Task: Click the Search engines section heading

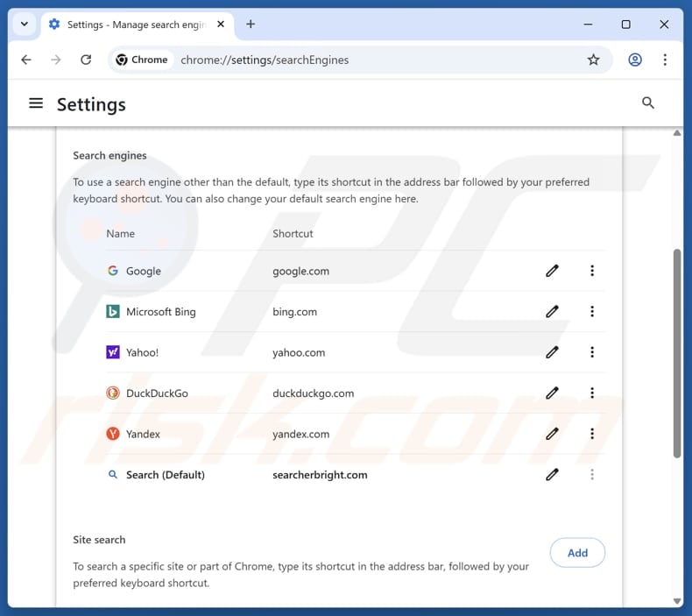Action: coord(109,155)
